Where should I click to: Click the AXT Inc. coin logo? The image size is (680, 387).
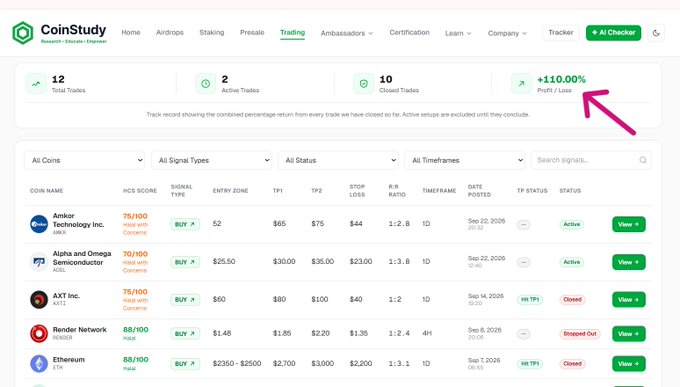(39, 299)
